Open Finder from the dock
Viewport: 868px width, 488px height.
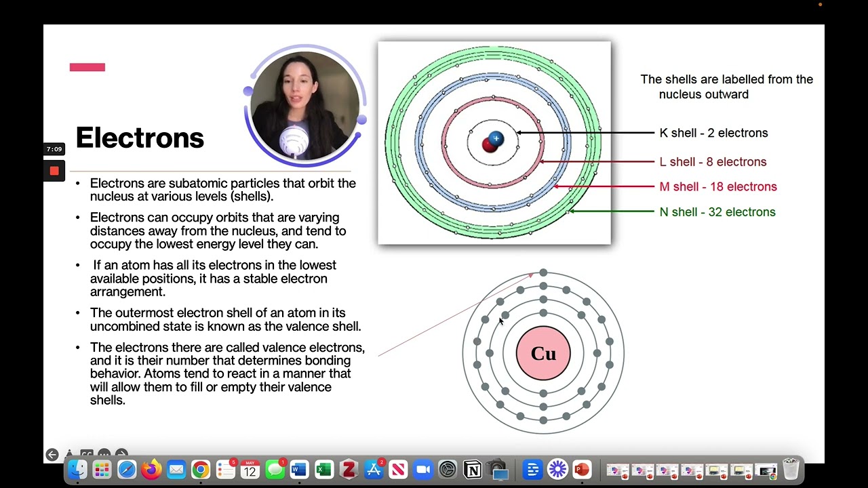click(77, 470)
